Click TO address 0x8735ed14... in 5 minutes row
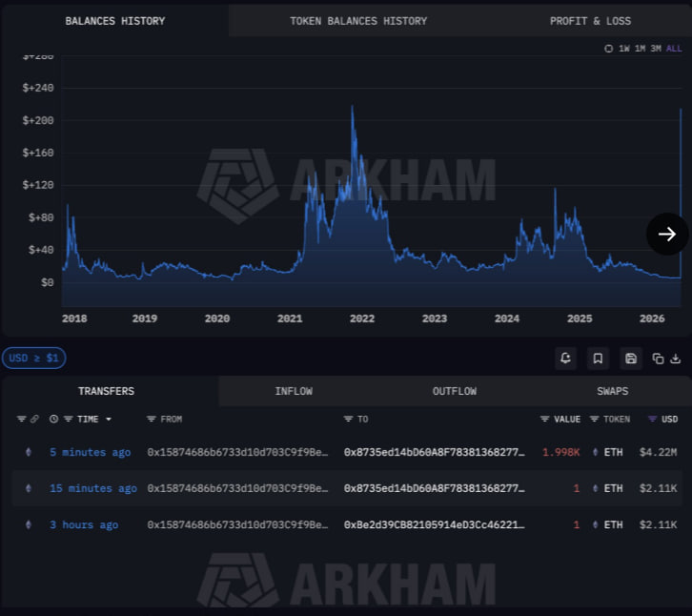Viewport: 692px width, 616px height. [435, 452]
